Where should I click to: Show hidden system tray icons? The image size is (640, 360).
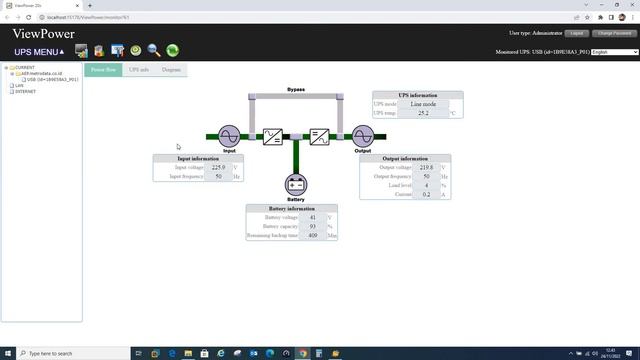571,353
